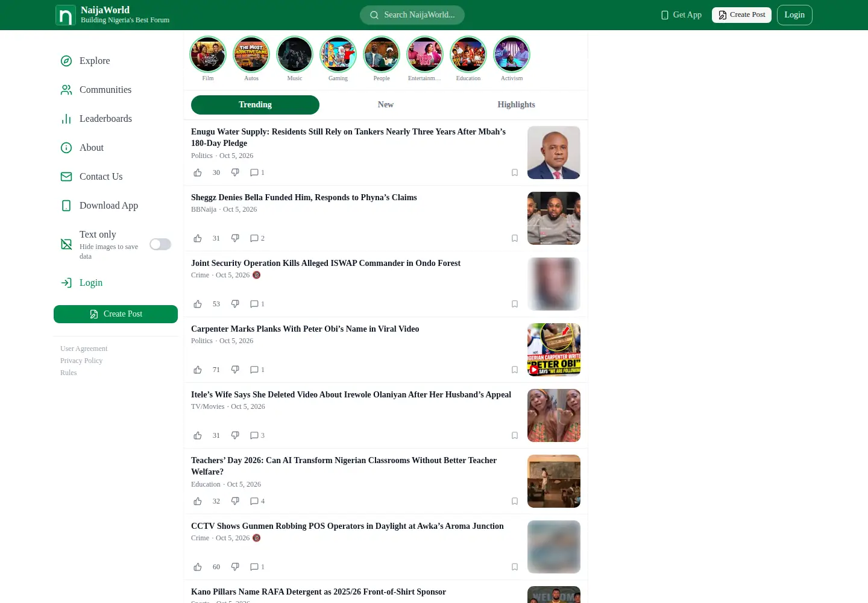Click the NaijaWorld logo icon

tap(66, 15)
